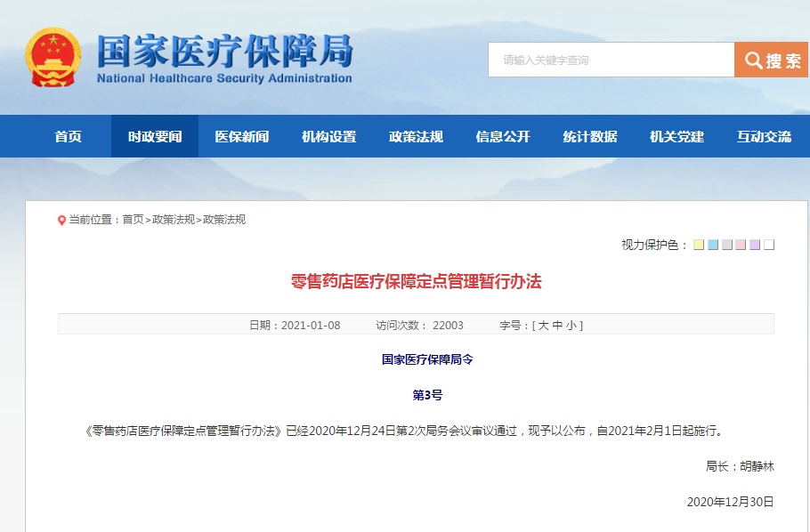Click the 国家医疗保障局 site title

click(x=224, y=51)
